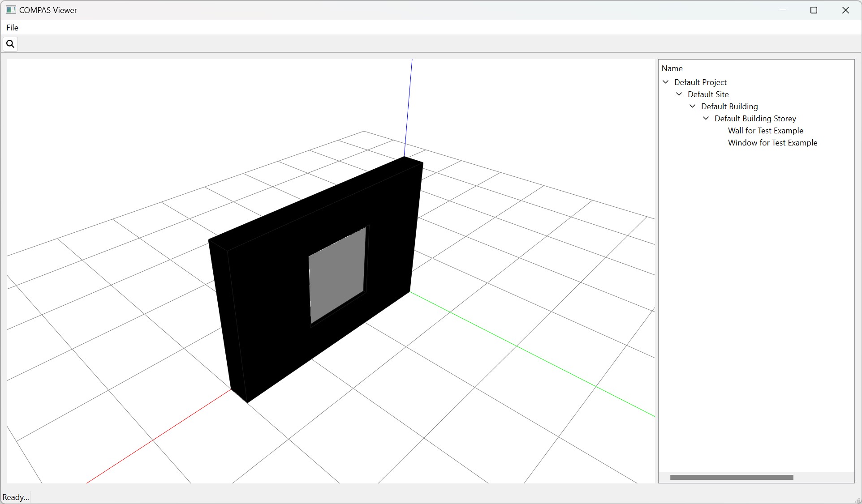Select Wall for Test Example item
The width and height of the screenshot is (862, 504).
click(x=765, y=131)
